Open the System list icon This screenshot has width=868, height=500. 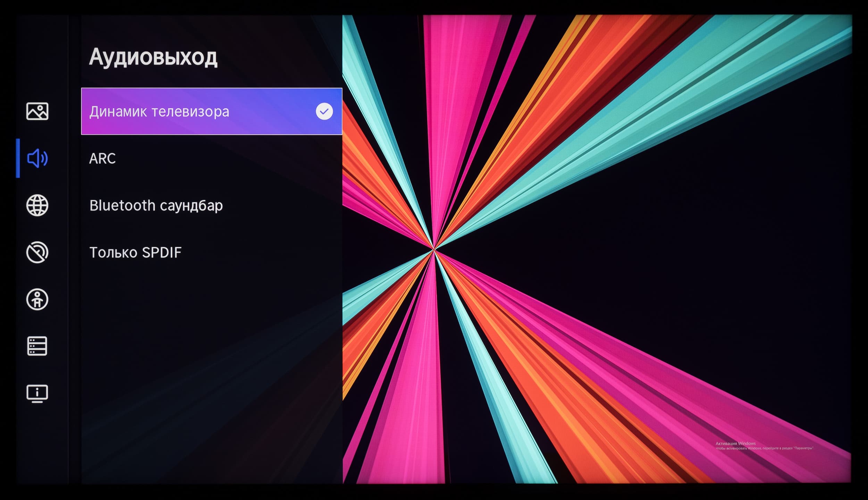(x=37, y=346)
